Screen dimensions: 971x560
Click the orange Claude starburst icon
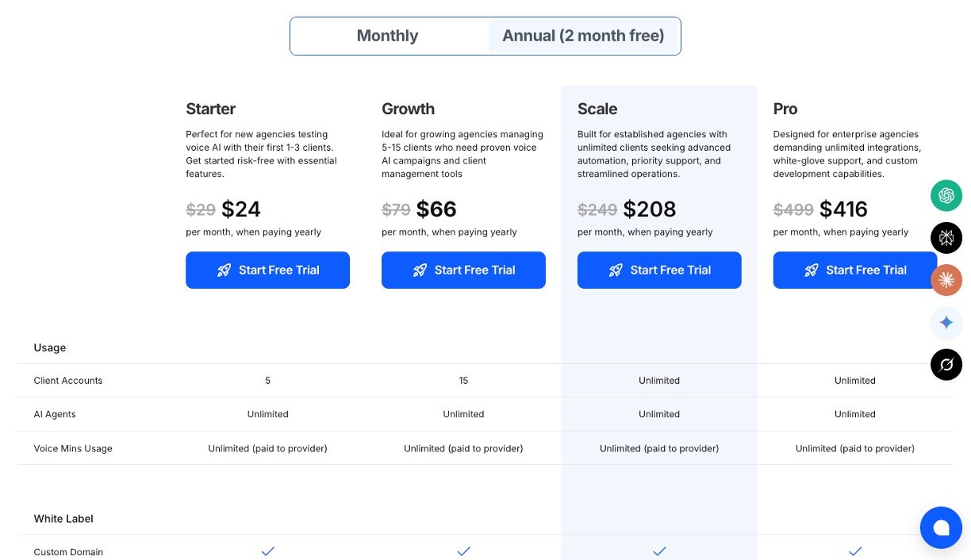pyautogui.click(x=946, y=280)
